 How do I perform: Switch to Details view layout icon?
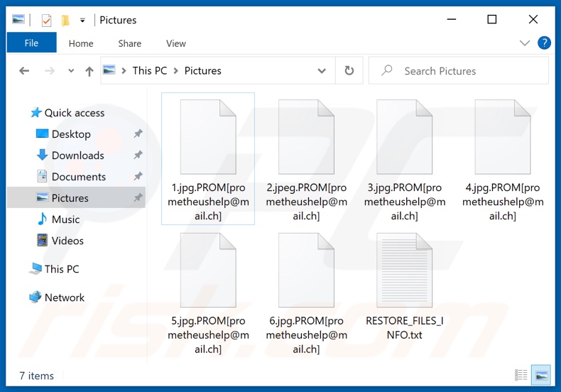521,375
